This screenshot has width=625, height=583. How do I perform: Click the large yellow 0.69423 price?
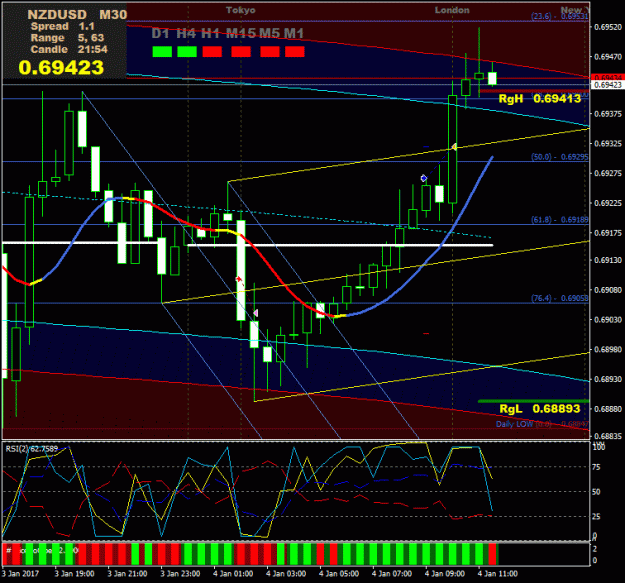61,67
